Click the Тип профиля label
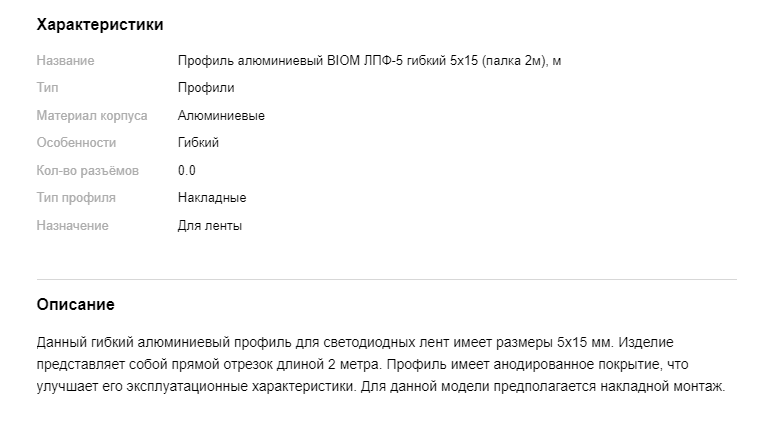 tap(76, 198)
